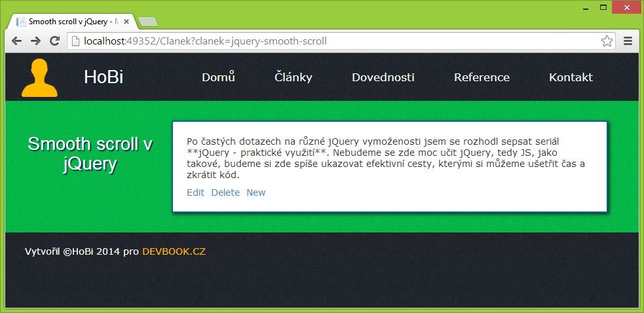
Task: Open a new browser tab
Action: [x=148, y=22]
